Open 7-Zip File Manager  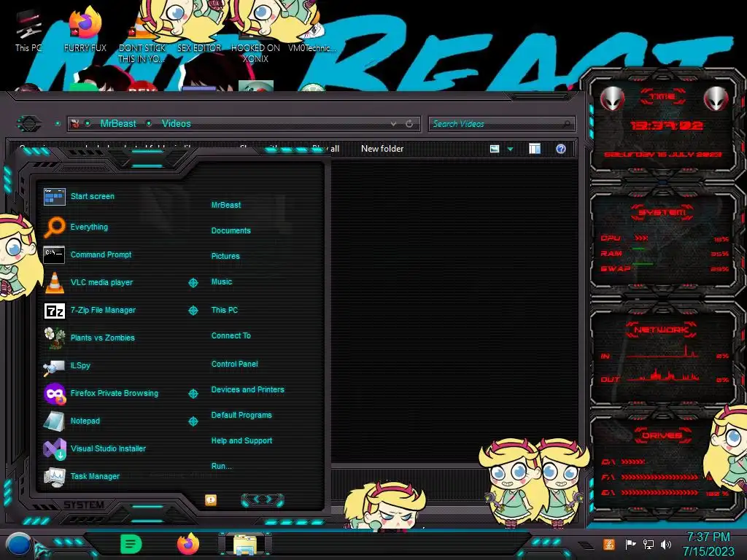90,310
